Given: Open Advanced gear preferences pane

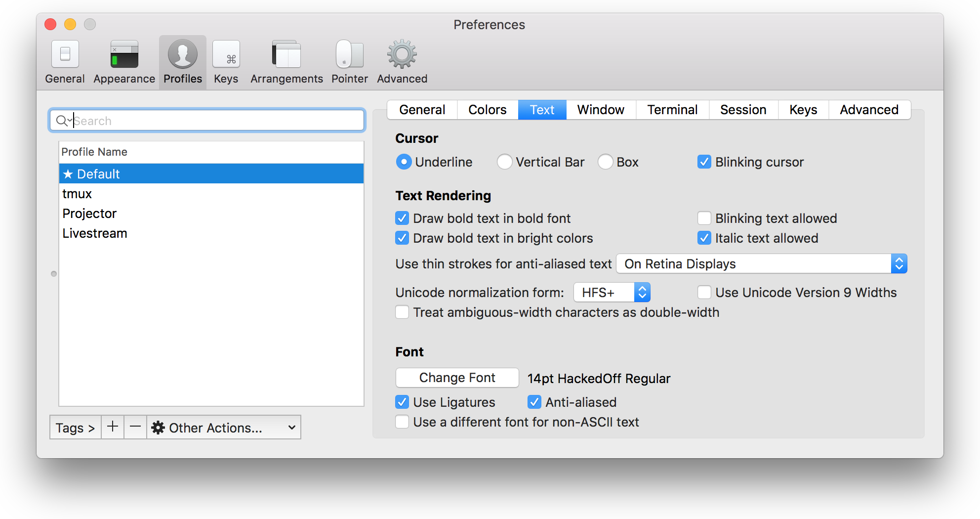Looking at the screenshot, I should pos(402,62).
